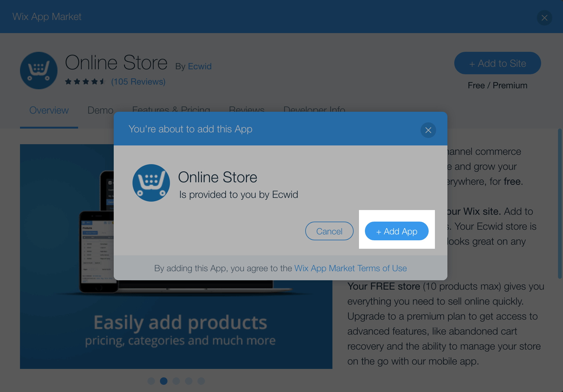Click the 'Online Store' title in dialog
The image size is (563, 392).
coord(217,177)
